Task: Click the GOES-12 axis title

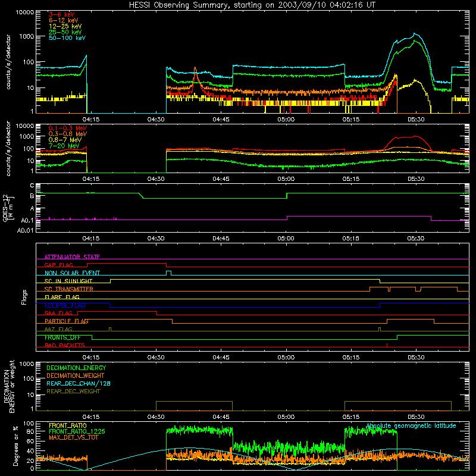Action: [8, 208]
